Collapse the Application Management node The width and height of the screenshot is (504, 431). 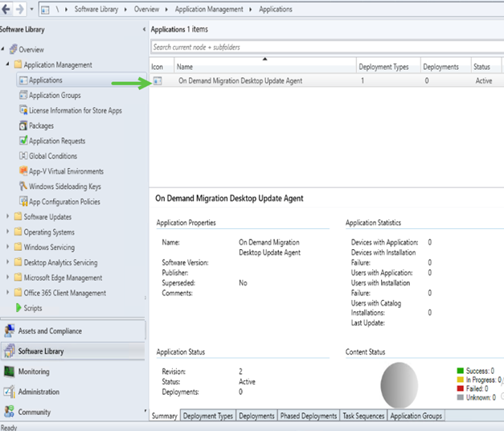pyautogui.click(x=8, y=65)
